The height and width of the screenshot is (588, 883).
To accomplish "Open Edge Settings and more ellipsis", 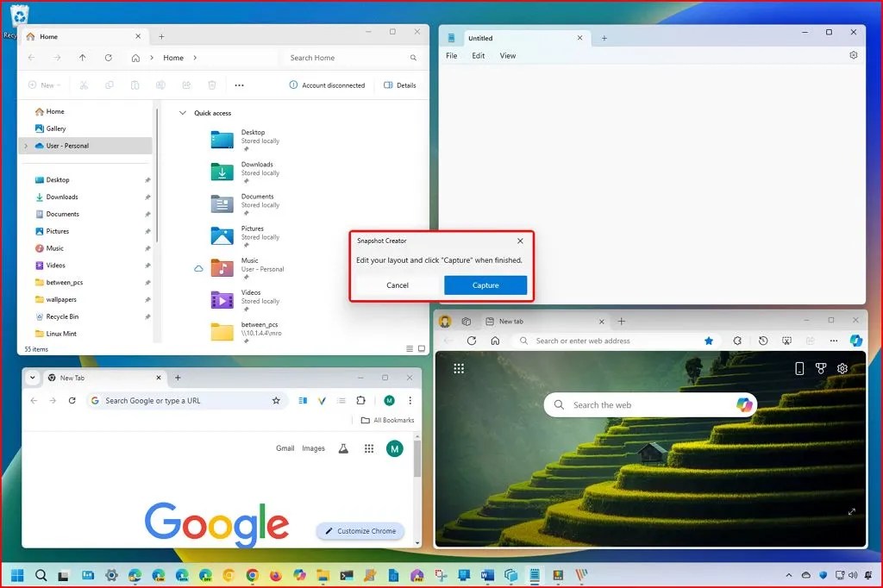I will [834, 341].
